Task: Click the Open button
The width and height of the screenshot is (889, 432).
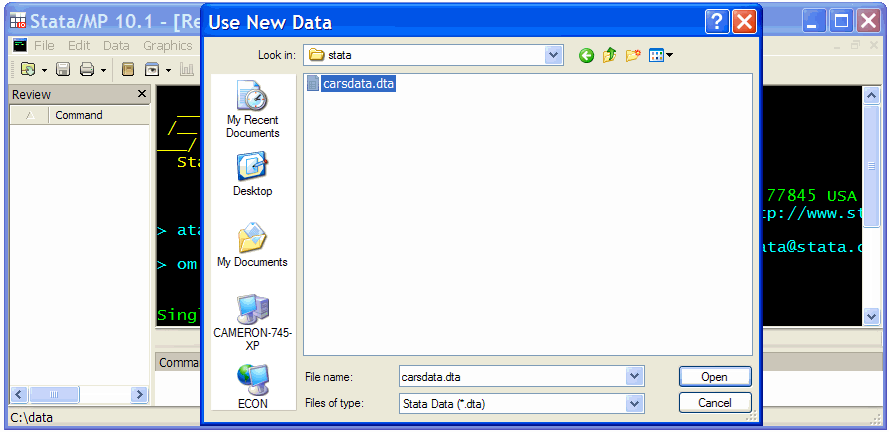Action: tap(714, 377)
